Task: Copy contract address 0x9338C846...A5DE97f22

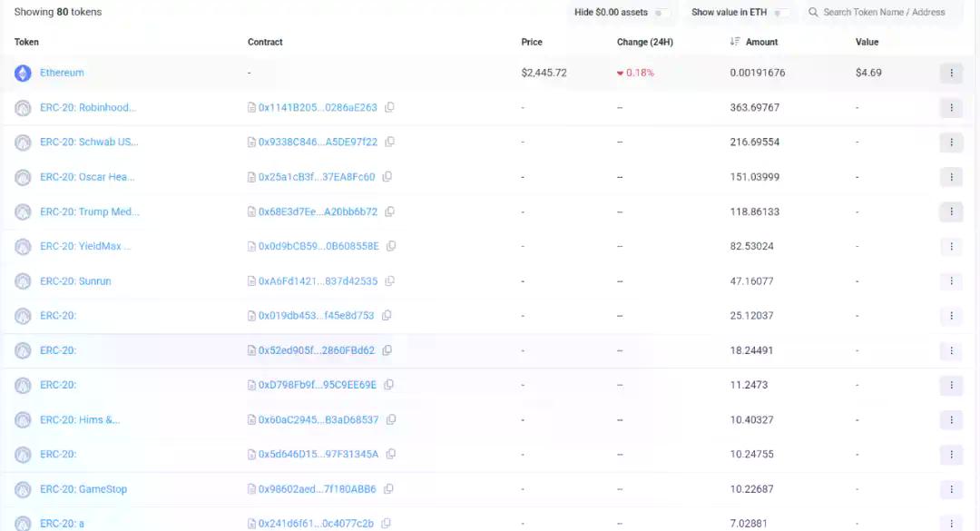Action: [389, 142]
